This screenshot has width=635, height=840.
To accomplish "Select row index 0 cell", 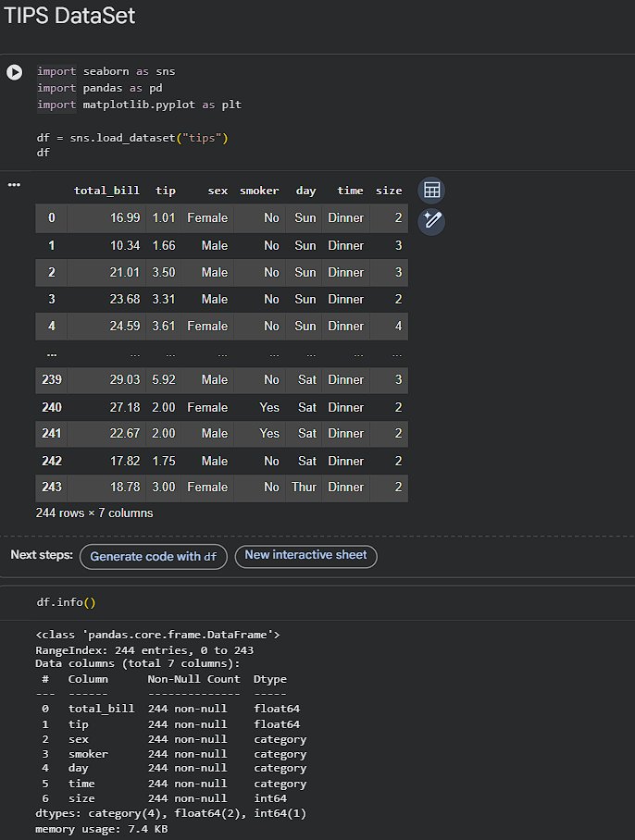I will (x=52, y=218).
